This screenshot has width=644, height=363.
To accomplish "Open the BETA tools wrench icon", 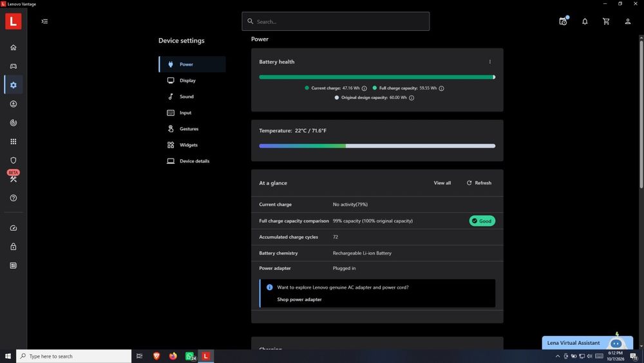I will pos(13,179).
